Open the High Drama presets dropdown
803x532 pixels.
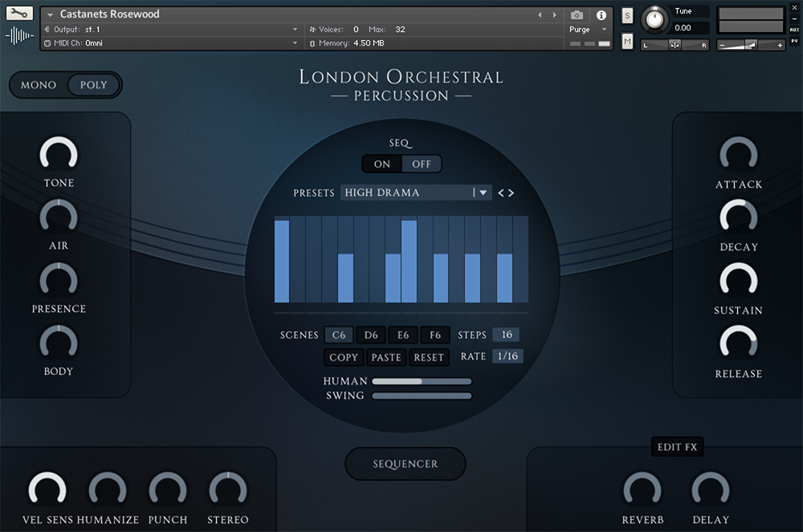(416, 193)
